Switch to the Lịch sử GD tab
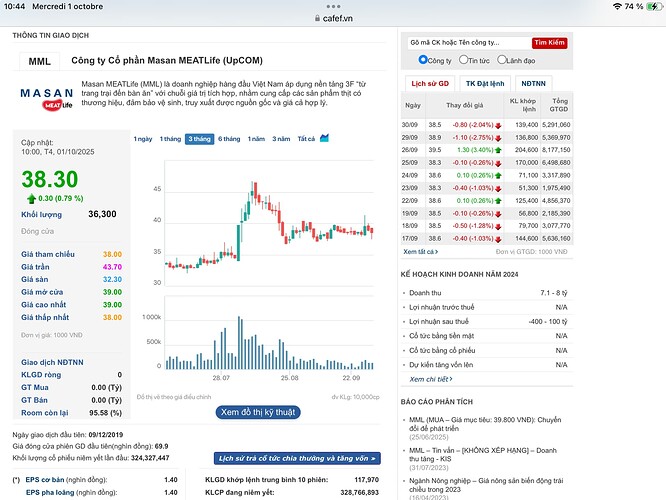 tap(430, 84)
